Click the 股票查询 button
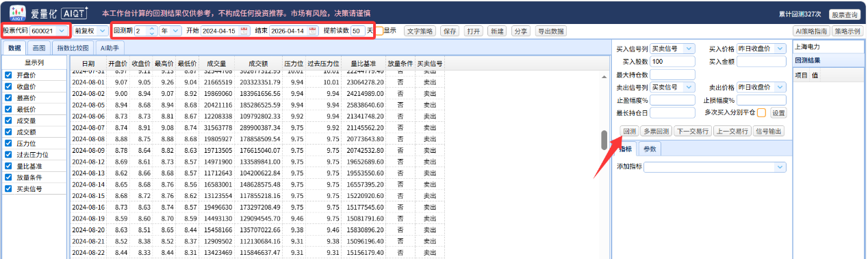 pyautogui.click(x=844, y=14)
